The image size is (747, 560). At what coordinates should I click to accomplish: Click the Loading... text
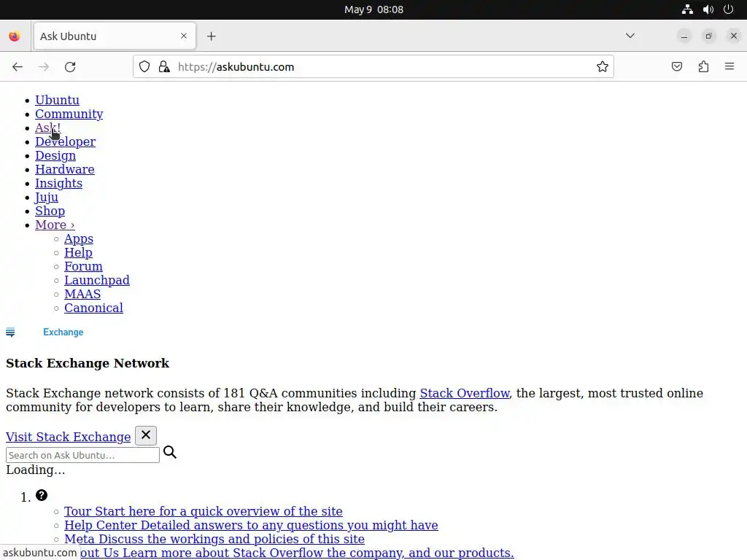coord(35,470)
